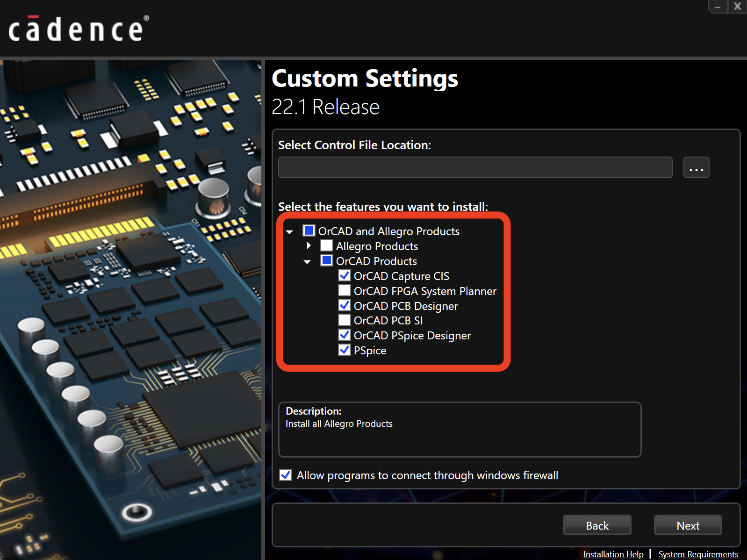This screenshot has height=560, width=747.
Task: Uncheck OrCAD PSpice Designer
Action: 345,335
